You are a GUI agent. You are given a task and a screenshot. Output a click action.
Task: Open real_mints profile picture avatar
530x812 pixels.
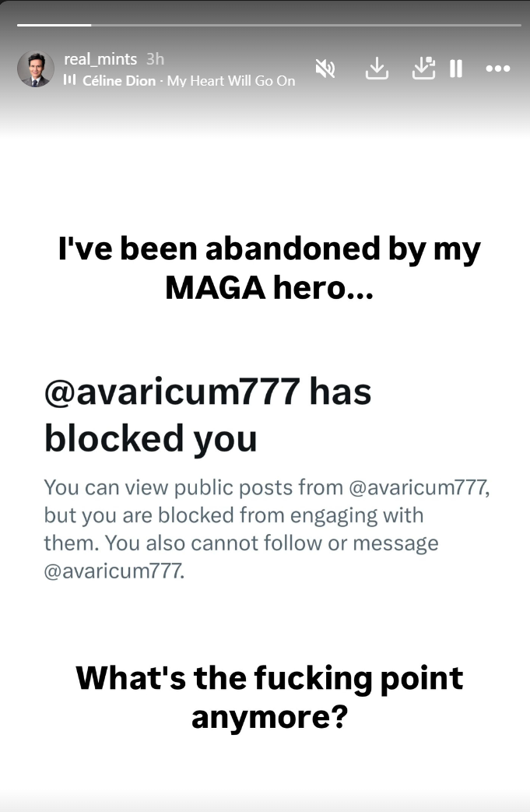[36, 69]
